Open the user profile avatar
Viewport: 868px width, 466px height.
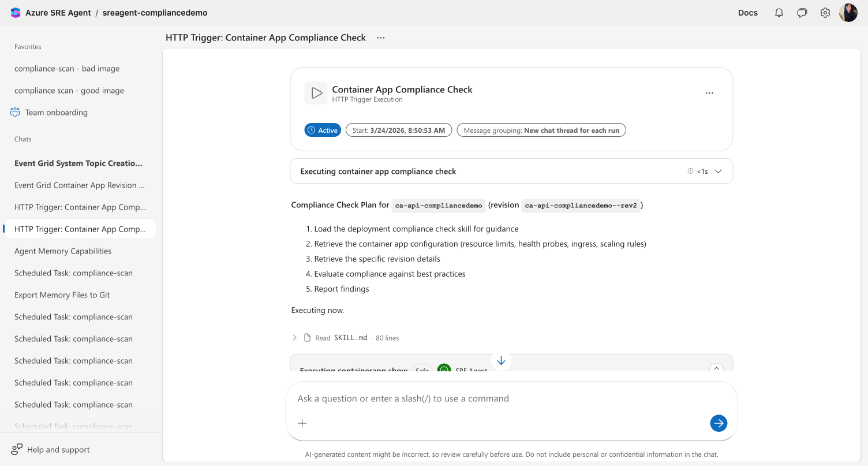[x=848, y=13]
